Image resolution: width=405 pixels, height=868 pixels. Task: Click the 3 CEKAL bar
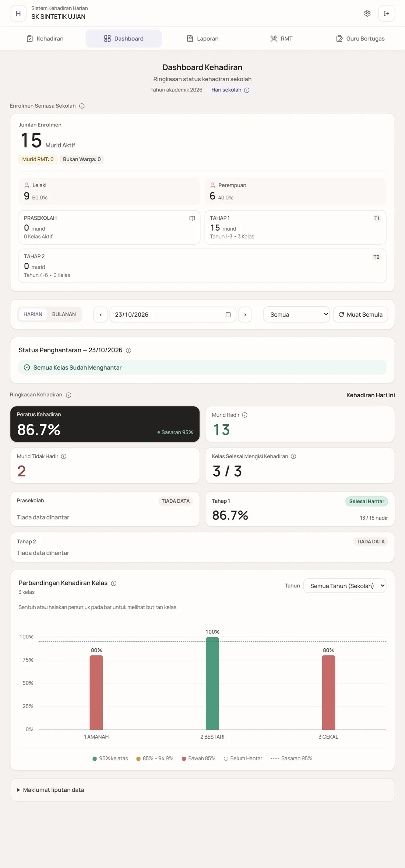coord(328,693)
